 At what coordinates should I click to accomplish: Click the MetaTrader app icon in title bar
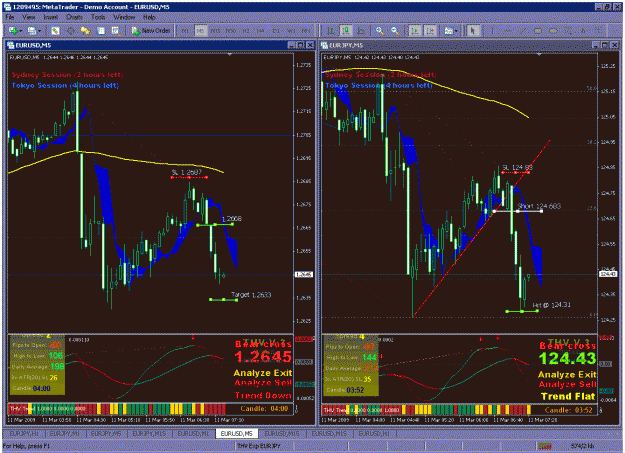click(7, 7)
